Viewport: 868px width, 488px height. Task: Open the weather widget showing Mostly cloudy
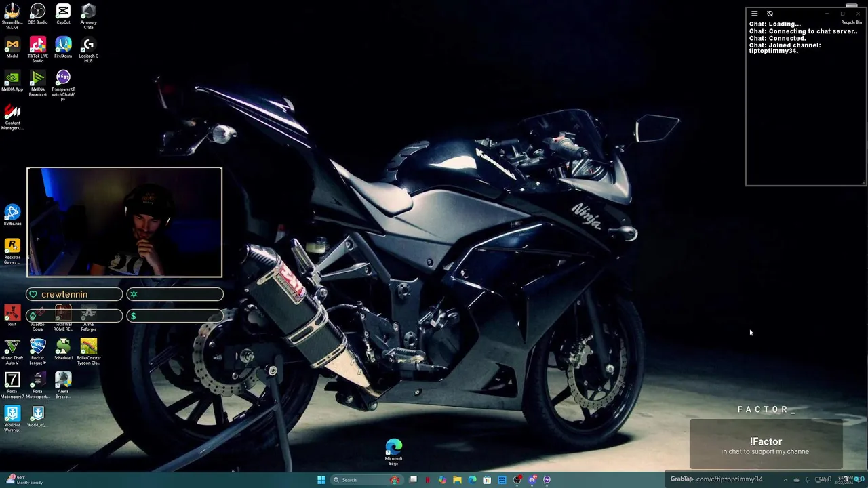coord(24,480)
